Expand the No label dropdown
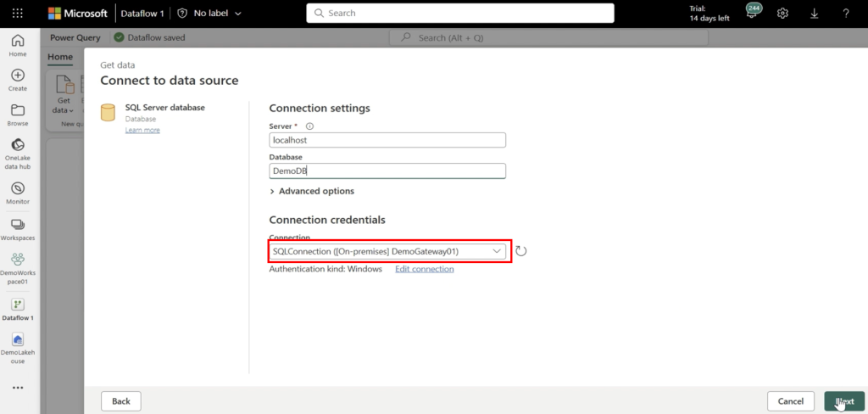 pos(217,14)
